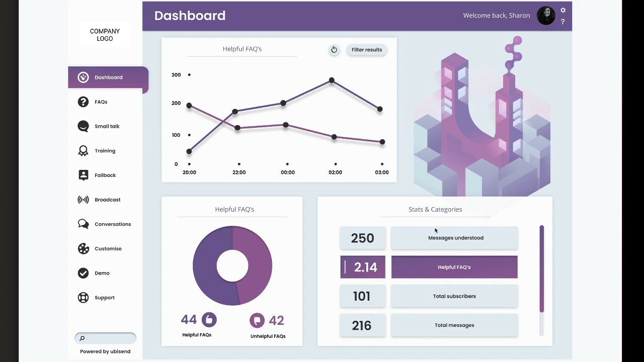Select the Small talk icon
The image size is (644, 362).
pyautogui.click(x=83, y=126)
